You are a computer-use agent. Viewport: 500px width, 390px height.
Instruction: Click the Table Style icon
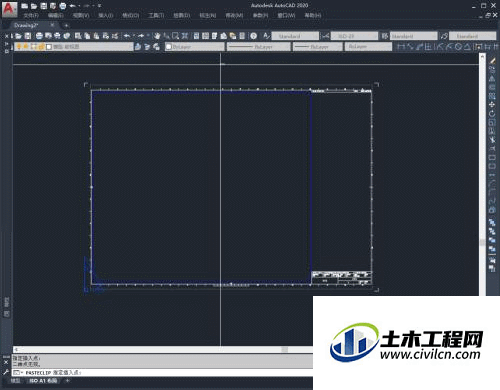click(x=385, y=36)
